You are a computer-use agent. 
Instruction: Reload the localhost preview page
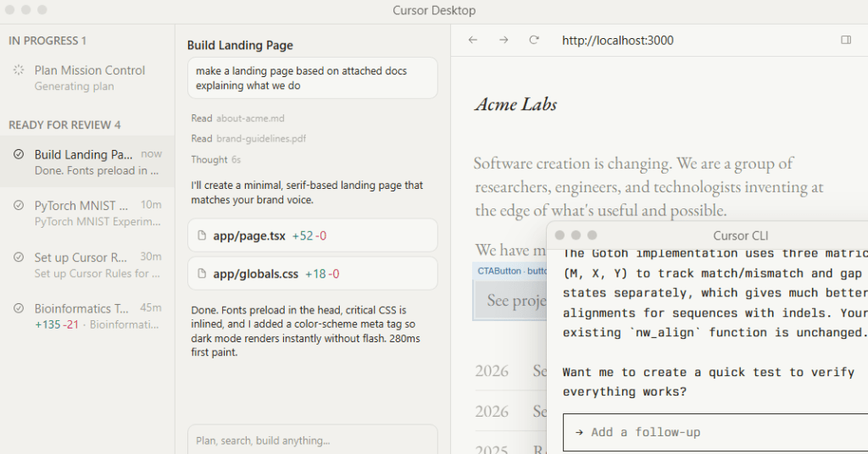[x=534, y=40]
